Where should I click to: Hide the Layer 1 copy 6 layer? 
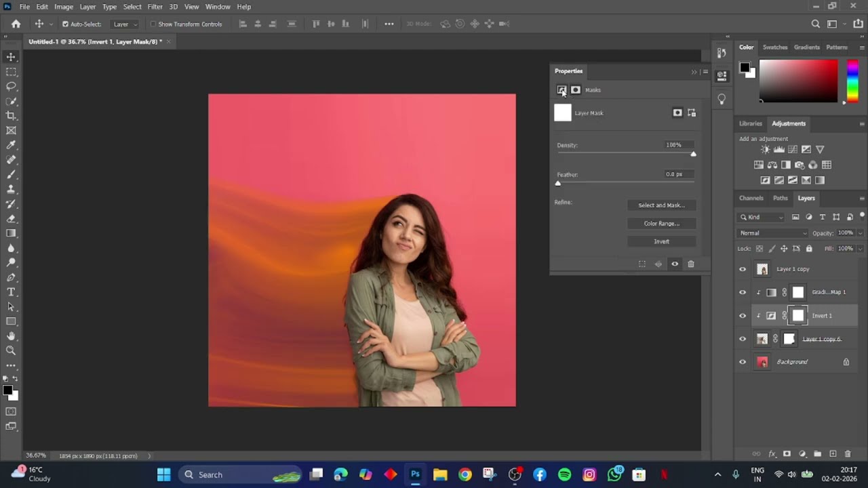pos(743,339)
